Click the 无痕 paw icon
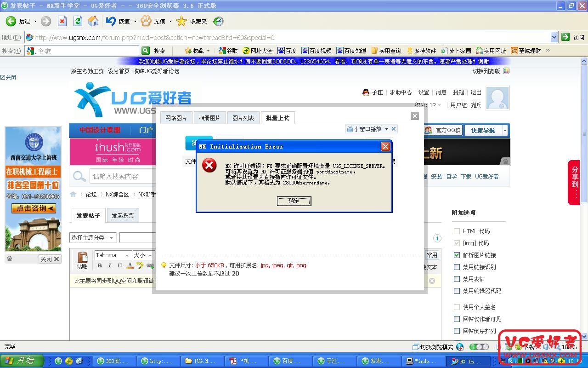This screenshot has width=588, height=368. click(146, 21)
